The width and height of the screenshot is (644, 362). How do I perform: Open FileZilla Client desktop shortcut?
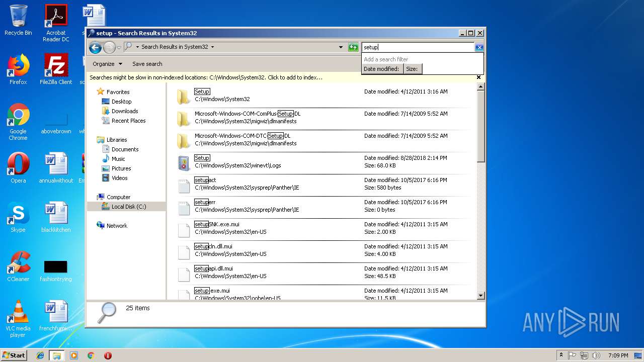point(56,69)
